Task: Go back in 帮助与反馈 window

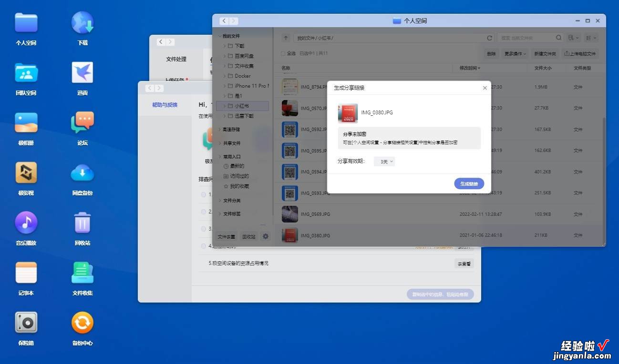Action: pos(150,88)
